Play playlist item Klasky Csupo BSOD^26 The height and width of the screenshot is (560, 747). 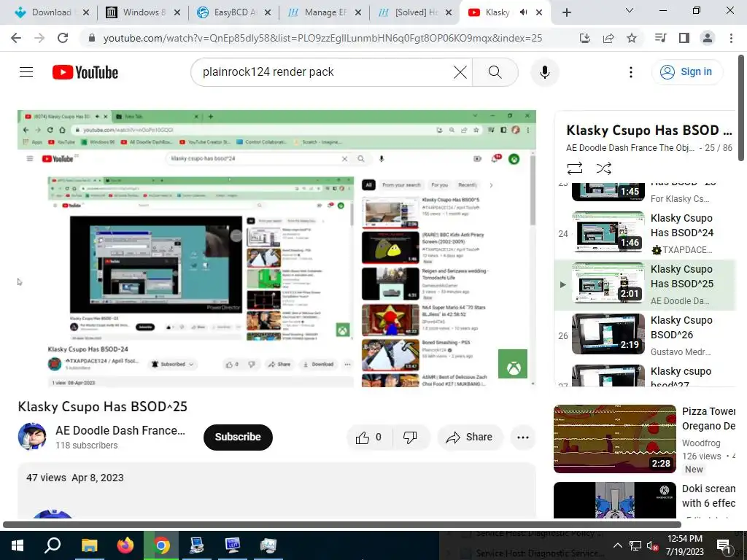pyautogui.click(x=645, y=335)
